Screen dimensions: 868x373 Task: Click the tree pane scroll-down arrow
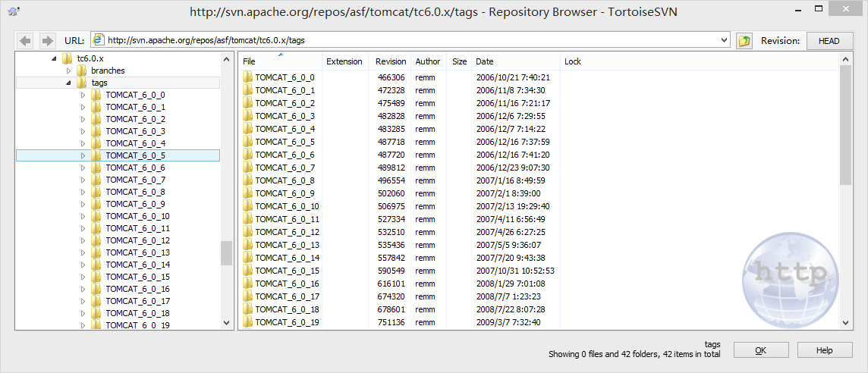[x=226, y=323]
